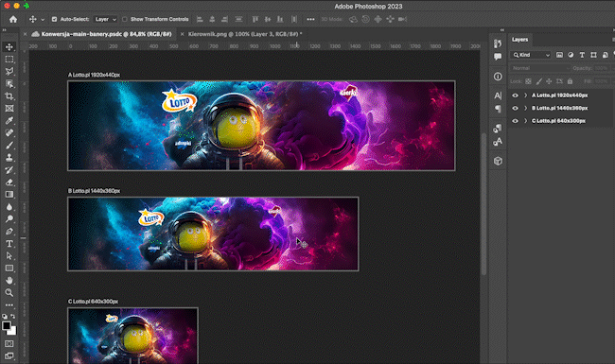Toggle type layers filter
This screenshot has height=364, width=615.
pos(582,55)
